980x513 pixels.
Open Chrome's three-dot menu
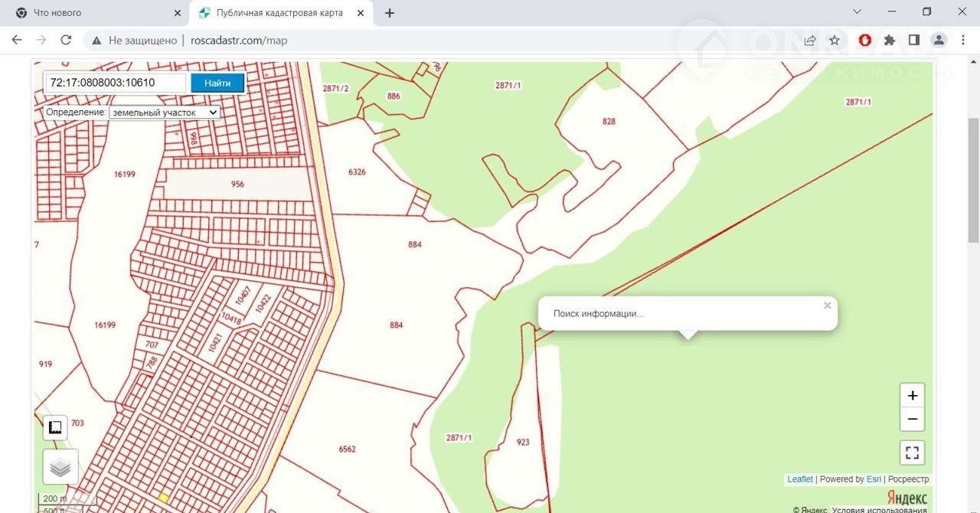point(962,40)
